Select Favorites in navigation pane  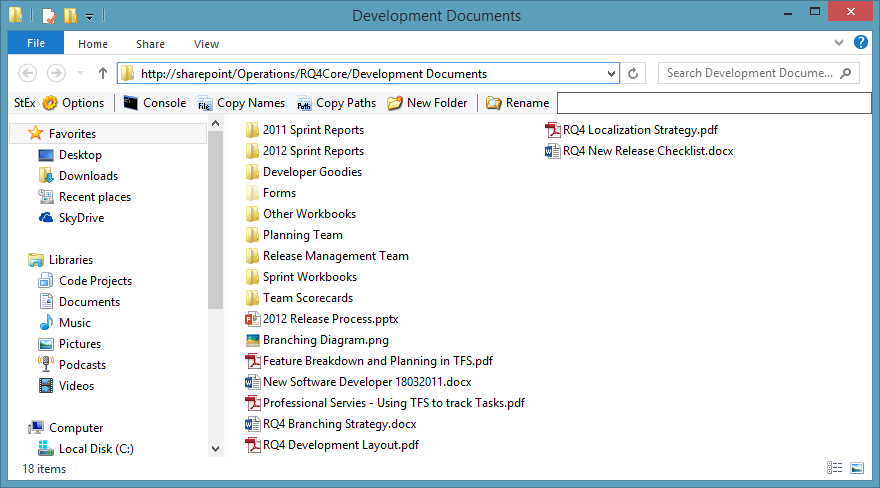108,133
